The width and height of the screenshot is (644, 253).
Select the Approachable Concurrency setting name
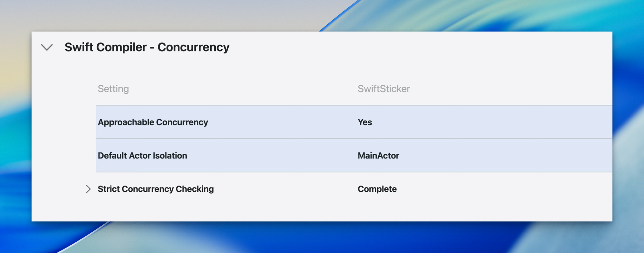[x=153, y=122]
